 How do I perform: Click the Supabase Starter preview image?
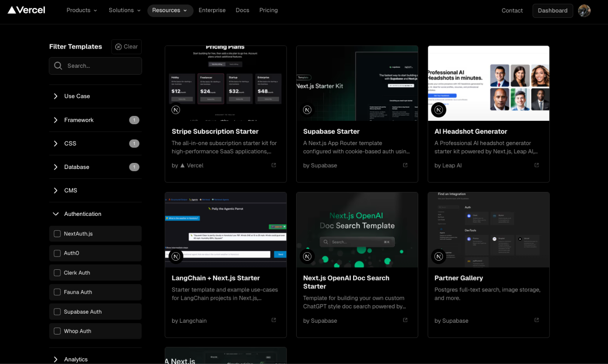click(x=357, y=83)
